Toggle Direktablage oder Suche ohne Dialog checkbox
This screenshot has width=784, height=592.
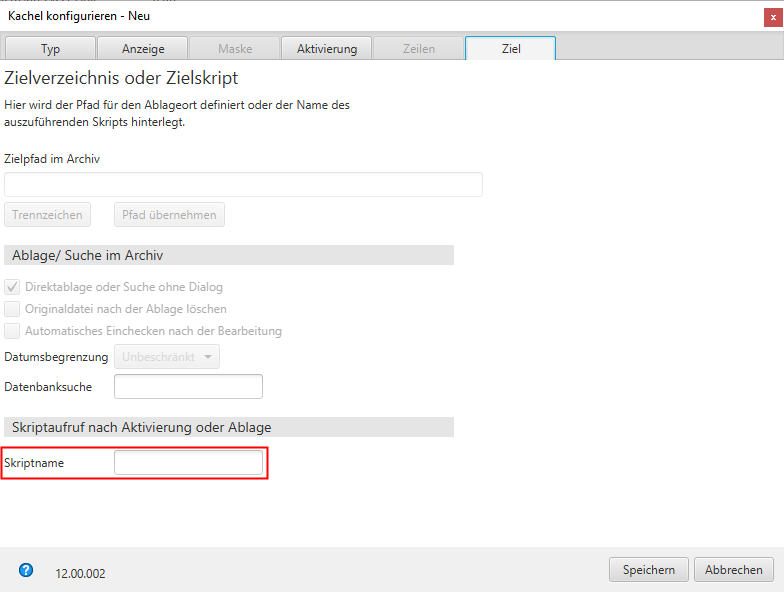coord(13,287)
